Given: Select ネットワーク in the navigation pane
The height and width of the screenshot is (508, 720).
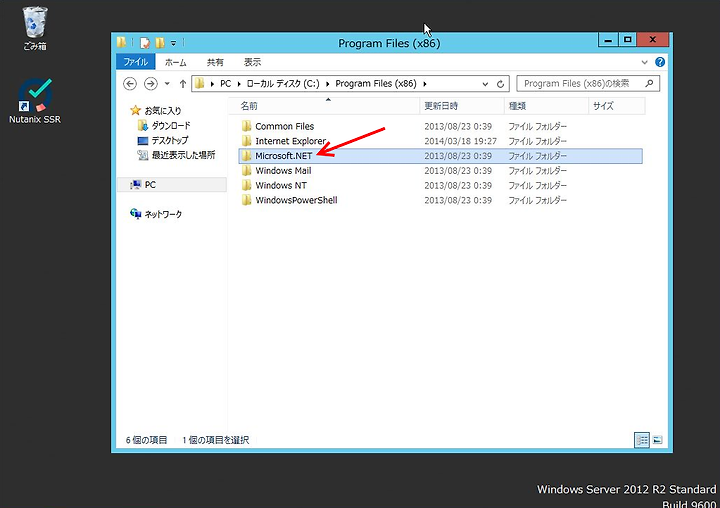Looking at the screenshot, I should pos(163,214).
